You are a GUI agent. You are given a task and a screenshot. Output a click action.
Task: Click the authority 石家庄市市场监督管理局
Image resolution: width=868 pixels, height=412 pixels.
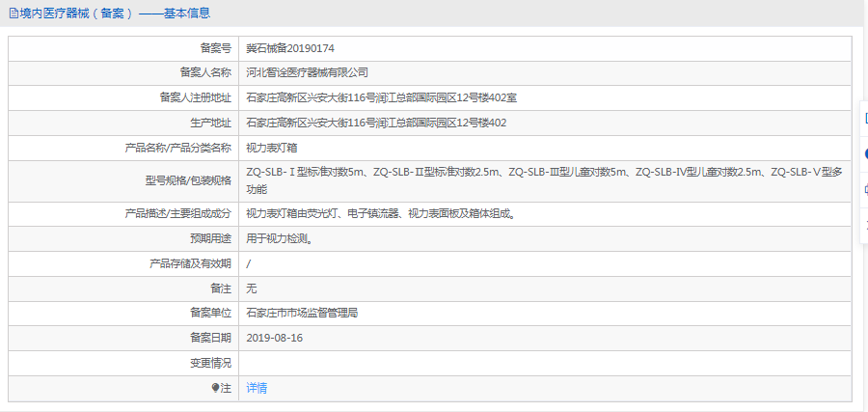pos(302,314)
